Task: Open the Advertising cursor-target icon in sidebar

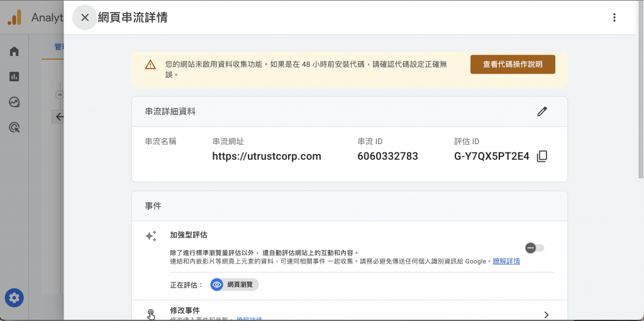Action: pos(14,128)
